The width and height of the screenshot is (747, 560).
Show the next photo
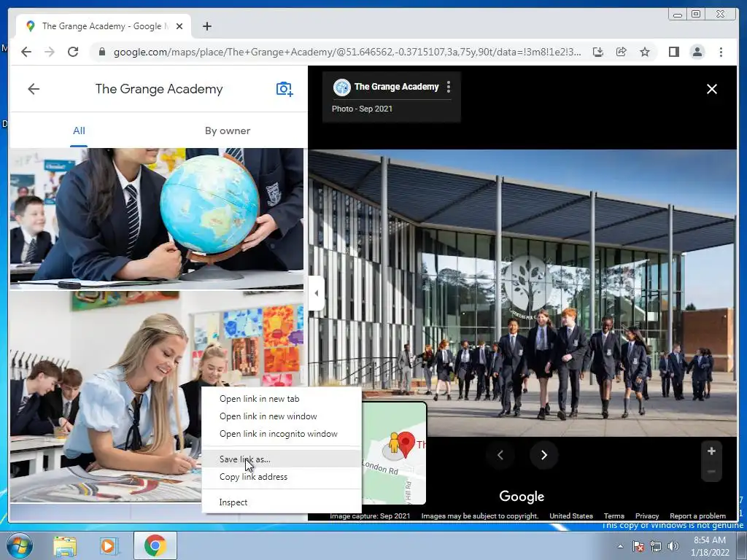coord(543,455)
